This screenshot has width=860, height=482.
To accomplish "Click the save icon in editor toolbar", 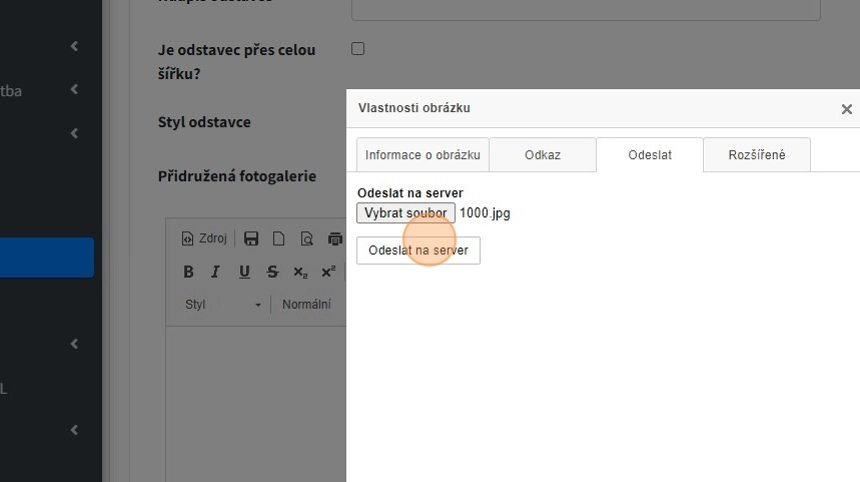I will click(x=251, y=238).
